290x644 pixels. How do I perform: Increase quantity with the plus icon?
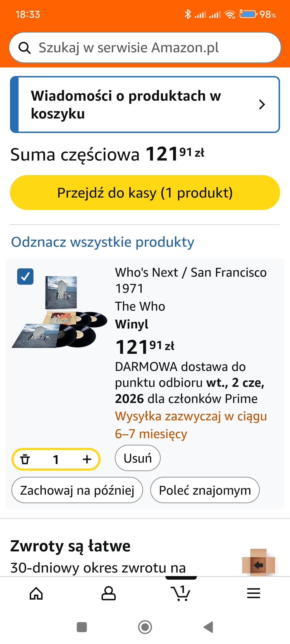[x=87, y=459]
